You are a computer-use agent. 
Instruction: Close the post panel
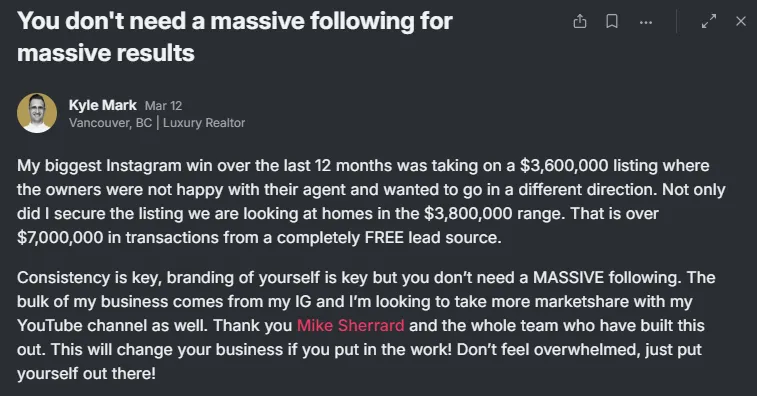click(x=741, y=21)
